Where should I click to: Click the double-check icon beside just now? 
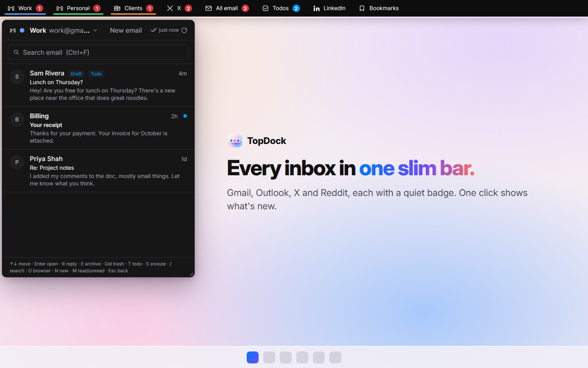tap(153, 30)
